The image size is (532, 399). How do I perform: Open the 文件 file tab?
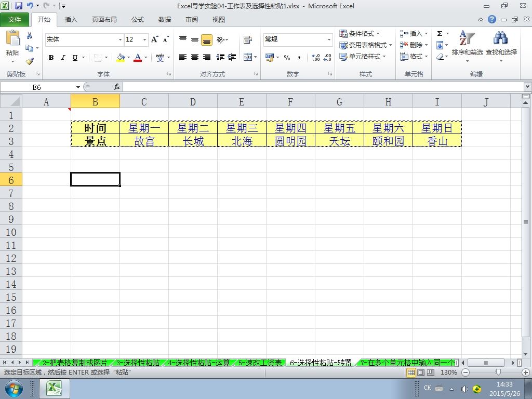click(15, 20)
